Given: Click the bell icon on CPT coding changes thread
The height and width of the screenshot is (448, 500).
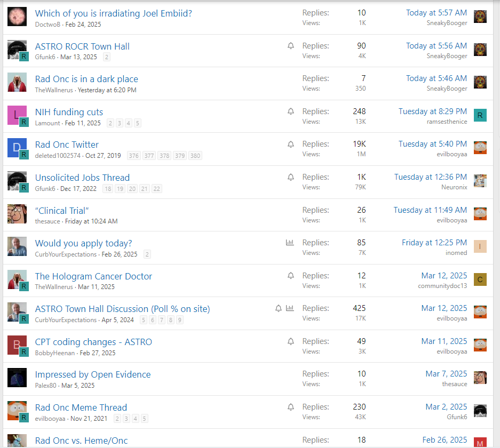Looking at the screenshot, I should click(x=291, y=341).
